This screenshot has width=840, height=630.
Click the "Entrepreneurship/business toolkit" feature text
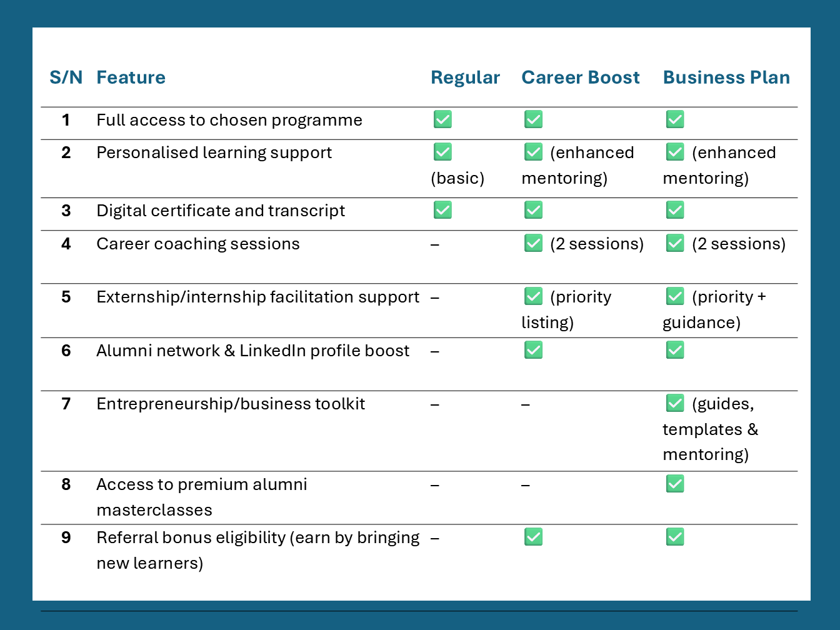pos(230,404)
